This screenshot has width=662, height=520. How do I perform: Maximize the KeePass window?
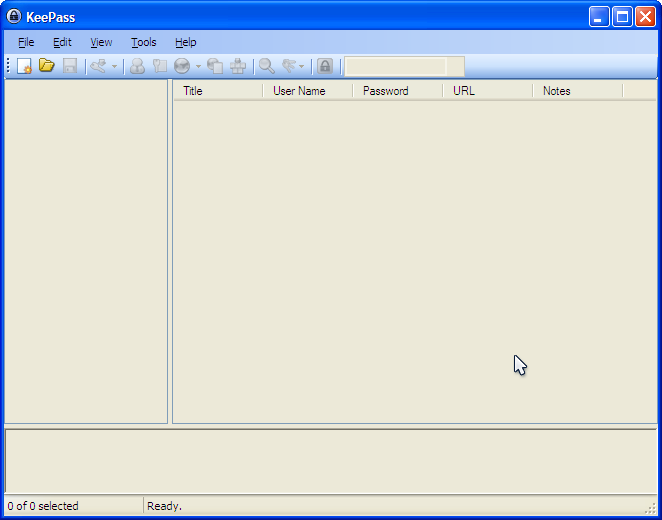(x=622, y=17)
